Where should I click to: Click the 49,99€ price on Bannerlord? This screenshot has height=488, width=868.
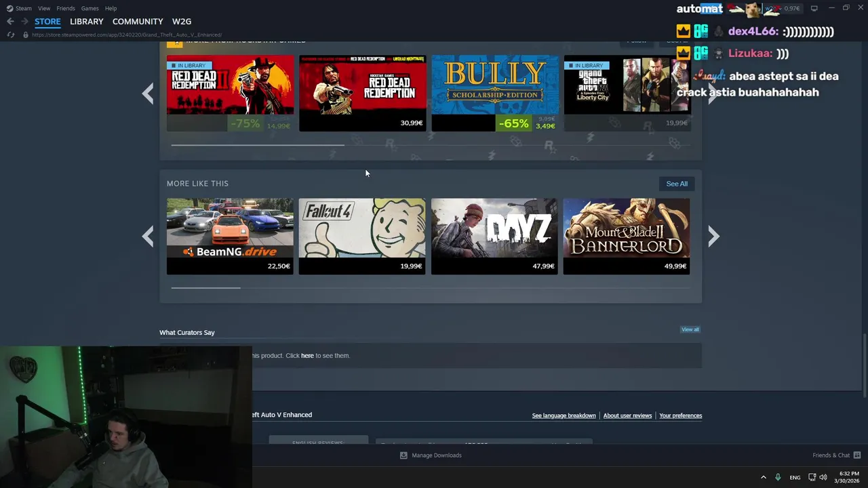pos(675,266)
